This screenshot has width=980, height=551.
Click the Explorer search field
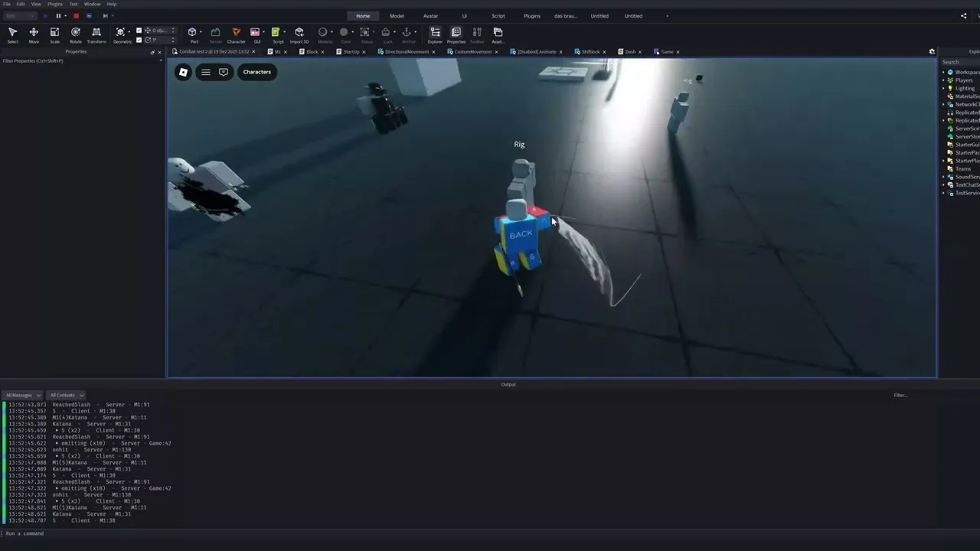(960, 62)
